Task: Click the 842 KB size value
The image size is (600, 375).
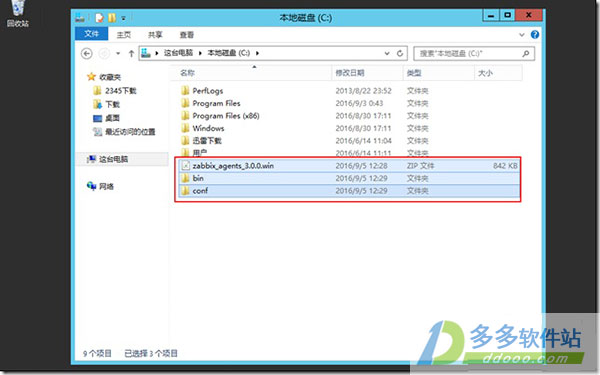Action: [505, 166]
